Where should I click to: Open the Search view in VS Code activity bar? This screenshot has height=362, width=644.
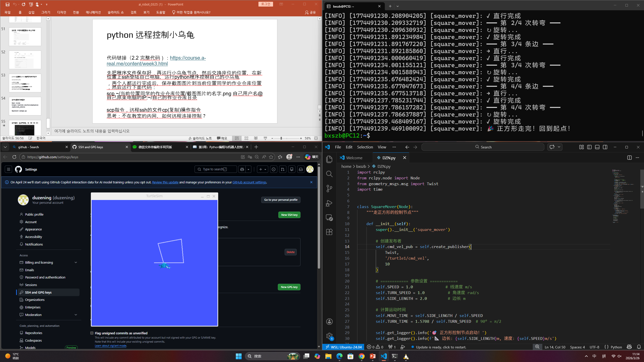(329, 174)
